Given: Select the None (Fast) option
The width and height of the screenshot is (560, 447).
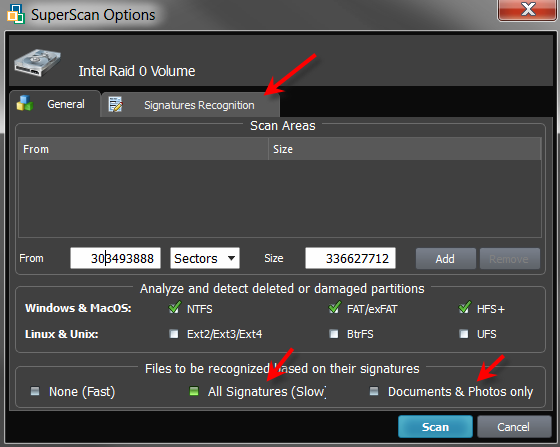Looking at the screenshot, I should (x=35, y=391).
